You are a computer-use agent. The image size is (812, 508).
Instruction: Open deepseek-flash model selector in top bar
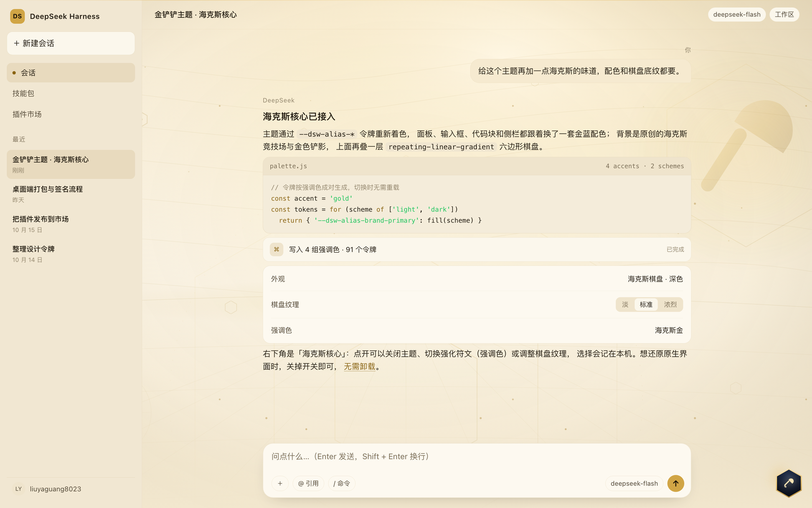[736, 14]
